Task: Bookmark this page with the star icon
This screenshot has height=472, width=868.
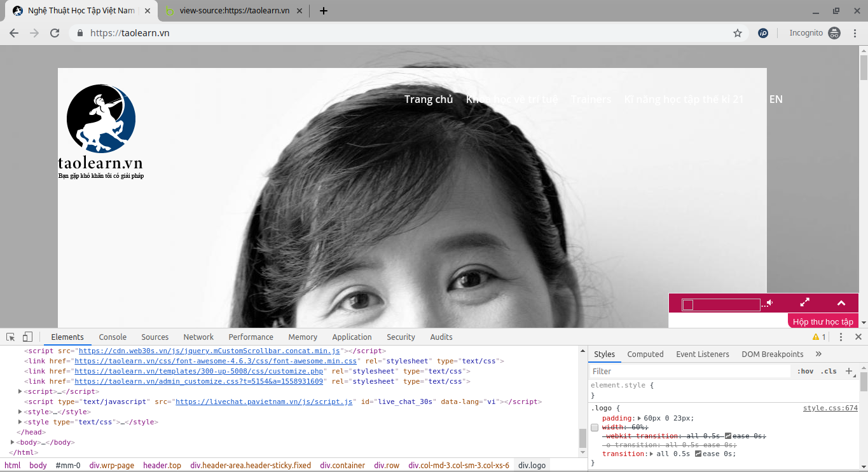Action: point(738,33)
